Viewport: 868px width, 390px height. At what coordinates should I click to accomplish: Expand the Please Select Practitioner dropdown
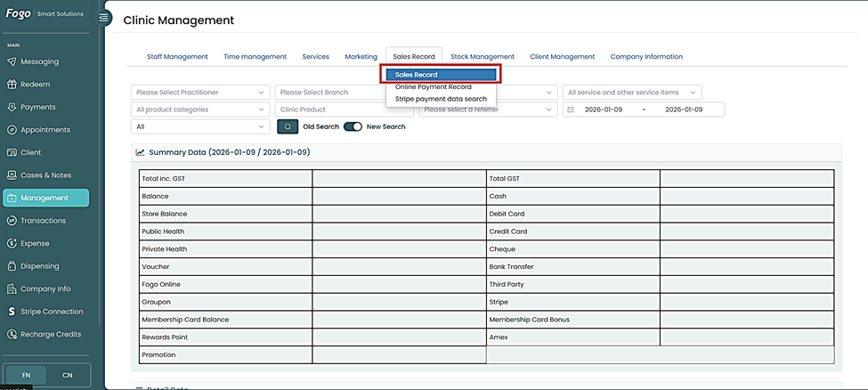pos(199,93)
